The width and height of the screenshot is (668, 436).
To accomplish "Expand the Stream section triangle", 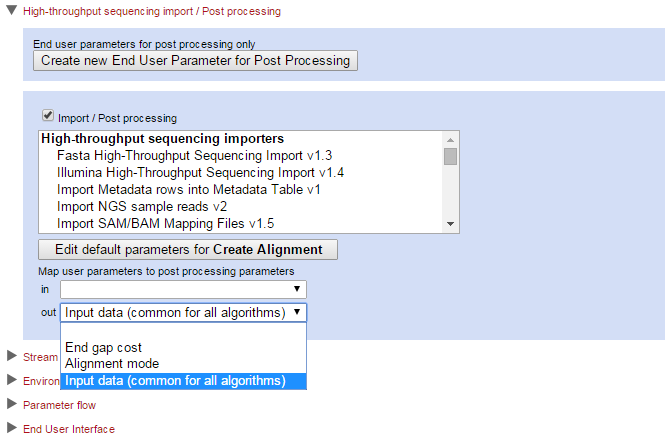I will click(11, 356).
